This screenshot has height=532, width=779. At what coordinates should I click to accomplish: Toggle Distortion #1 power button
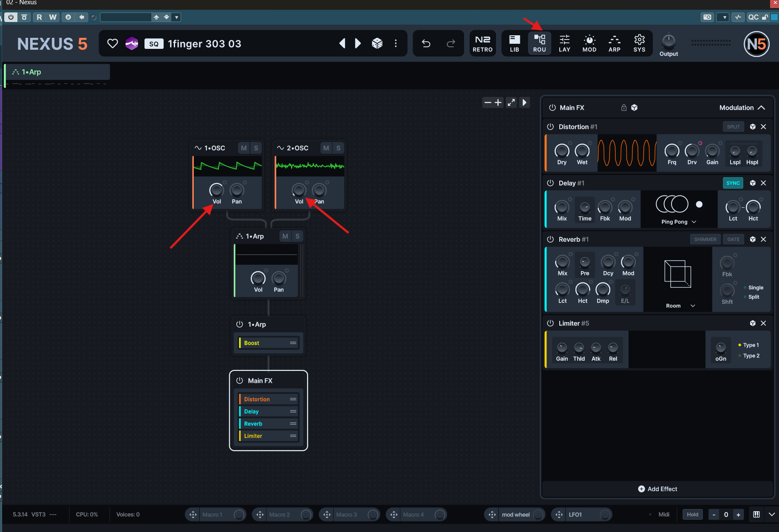pyautogui.click(x=550, y=127)
